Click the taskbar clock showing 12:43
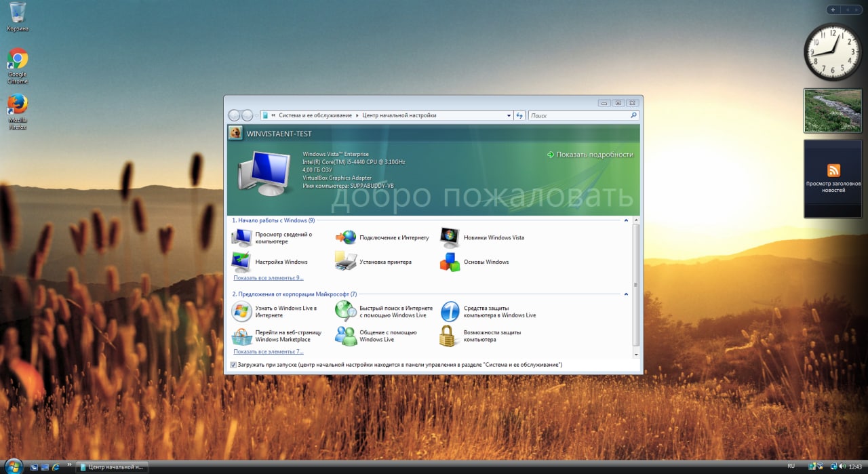This screenshot has width=868, height=474. 855,467
